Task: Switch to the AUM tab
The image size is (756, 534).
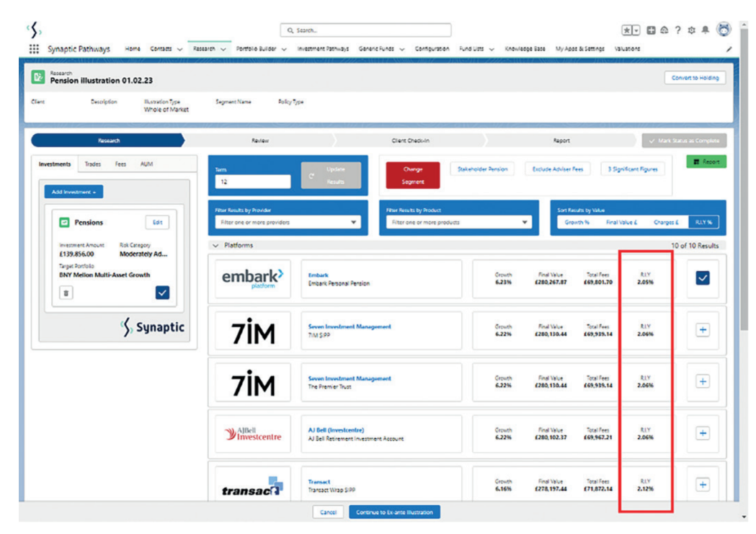Action: tap(146, 164)
